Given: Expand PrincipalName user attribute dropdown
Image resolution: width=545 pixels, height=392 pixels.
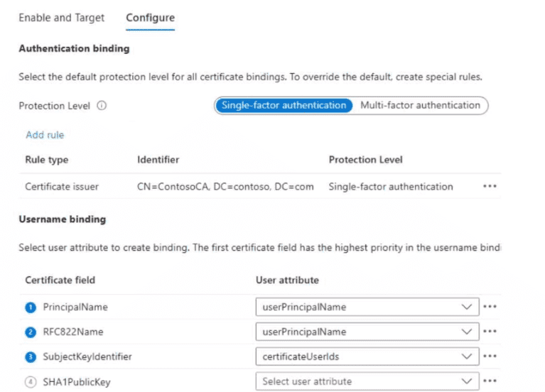Looking at the screenshot, I should click(x=367, y=307).
